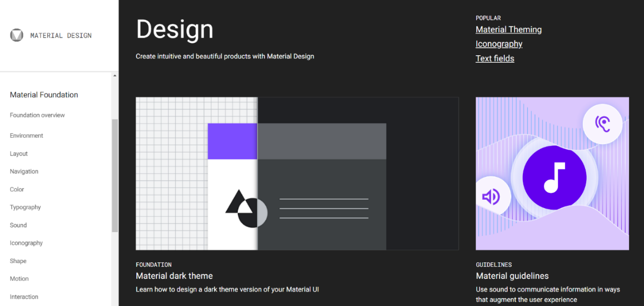The image size is (644, 306).
Task: Click 'Learn how to design a dark theme' description
Action: tap(227, 290)
